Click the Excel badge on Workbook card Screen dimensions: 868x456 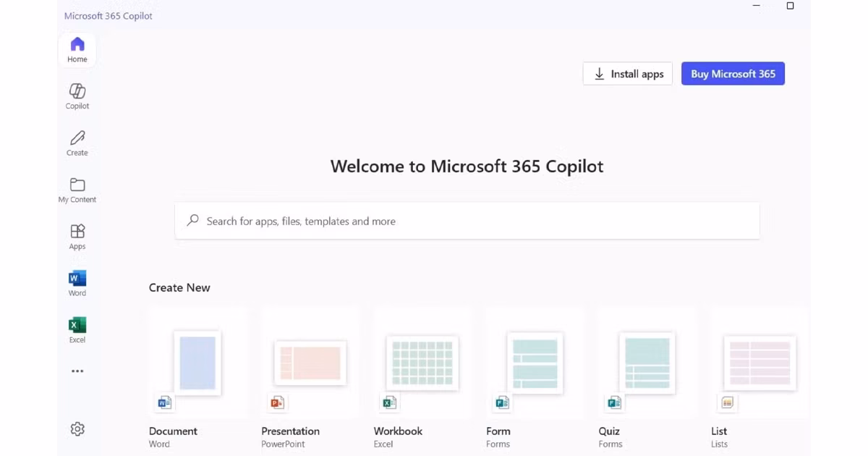tap(390, 402)
